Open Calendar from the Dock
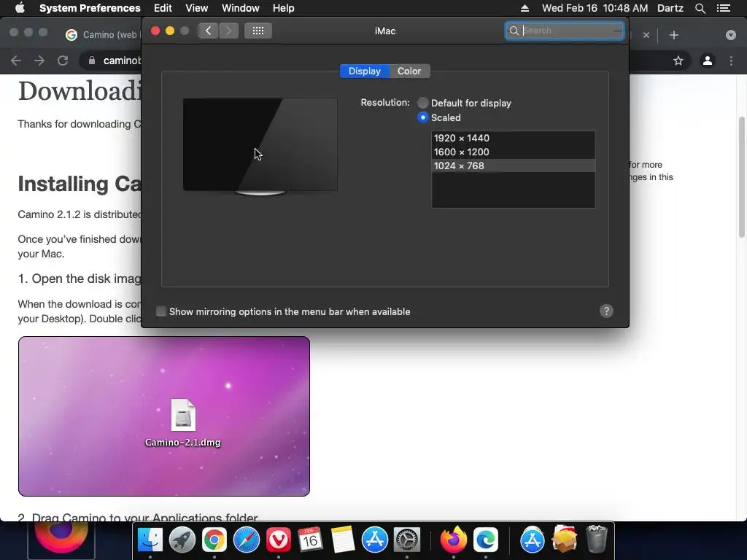This screenshot has height=560, width=747. [310, 540]
